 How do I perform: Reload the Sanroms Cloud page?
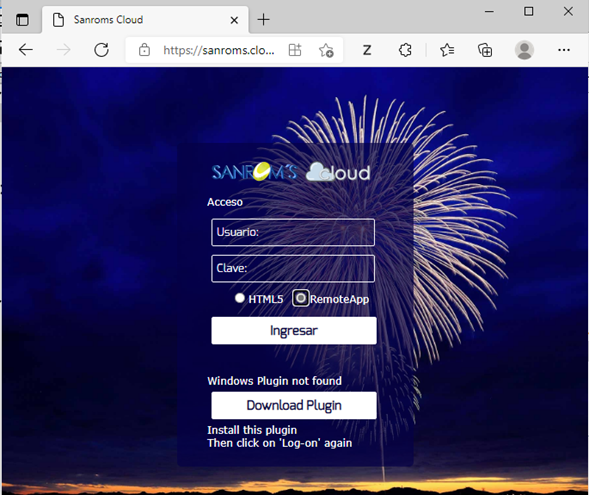coord(101,50)
